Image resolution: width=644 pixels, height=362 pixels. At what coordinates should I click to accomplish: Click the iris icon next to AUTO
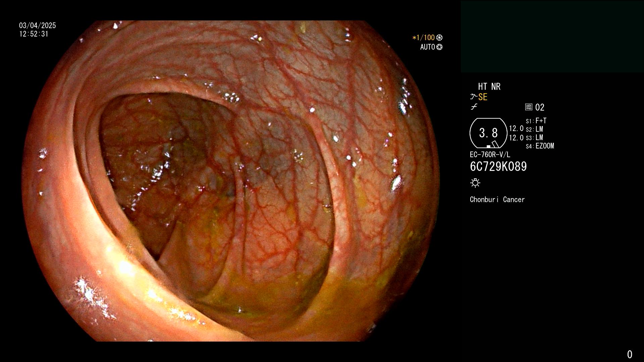(439, 47)
